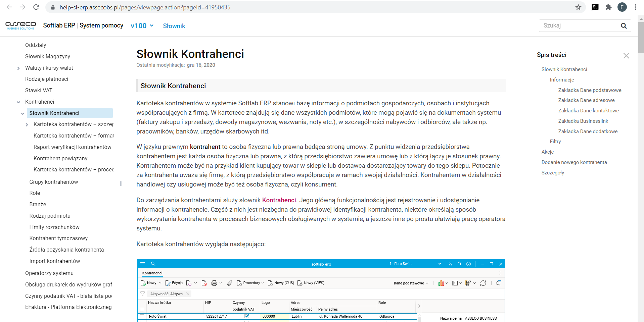Screen dimensions: 644x322
Task: Select Grupy kontrahentów in the sidebar
Action: 54,182
